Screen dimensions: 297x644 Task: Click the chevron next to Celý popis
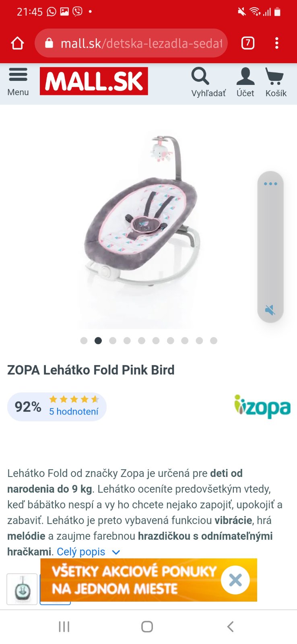tap(116, 552)
